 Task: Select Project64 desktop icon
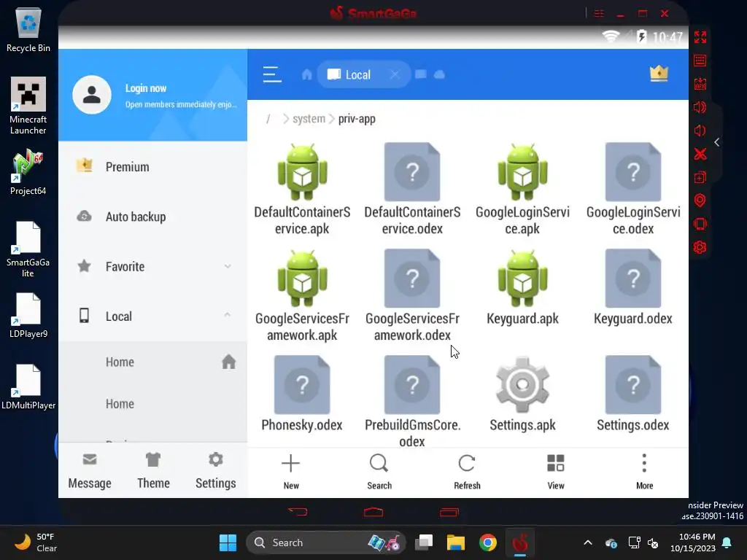[x=28, y=172]
